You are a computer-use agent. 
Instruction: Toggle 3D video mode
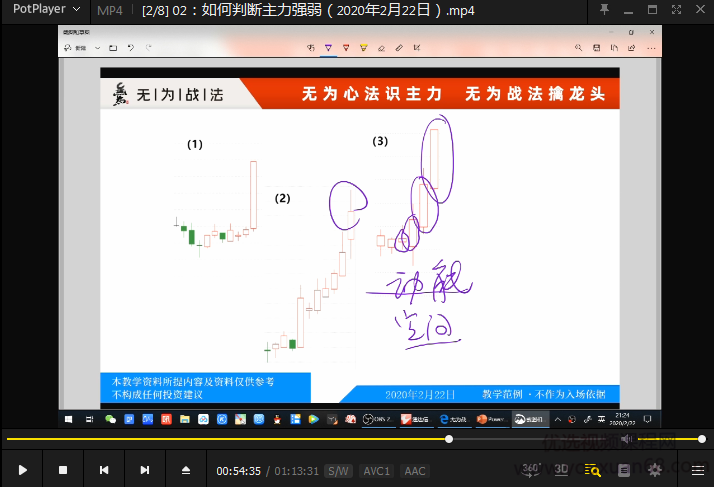tap(562, 469)
